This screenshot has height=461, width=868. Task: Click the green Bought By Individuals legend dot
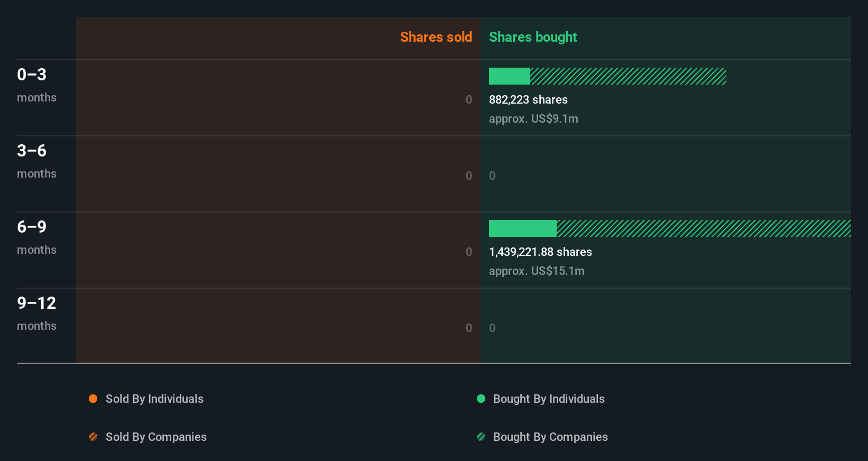point(481,399)
